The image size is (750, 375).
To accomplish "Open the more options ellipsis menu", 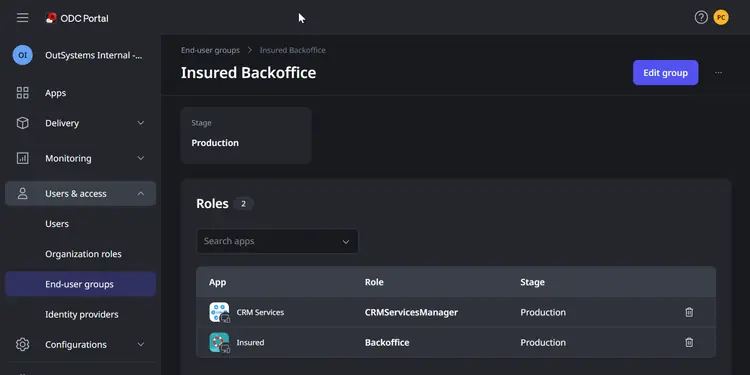I will [718, 73].
